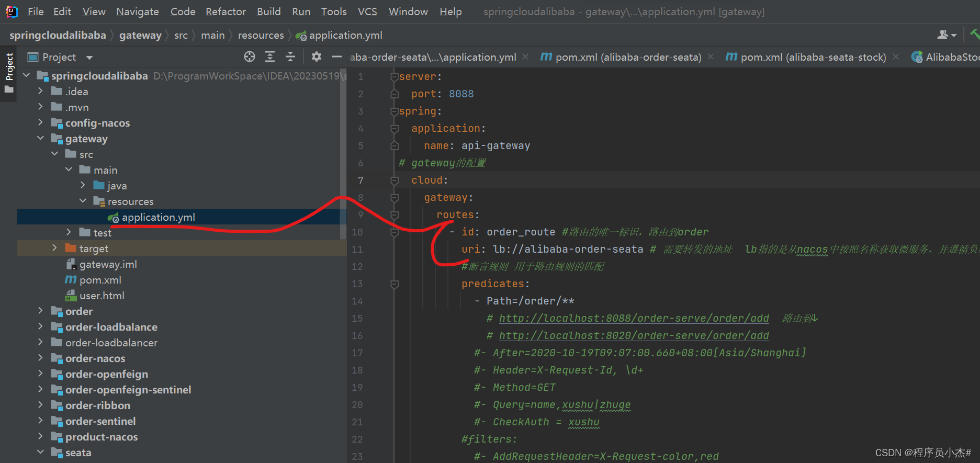Open the Project view dropdown arrow
This screenshot has width=980, height=463.
(x=89, y=58)
